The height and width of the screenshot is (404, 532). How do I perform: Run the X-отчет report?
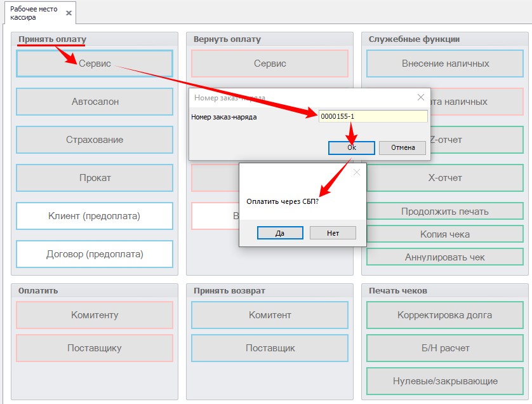pyautogui.click(x=445, y=178)
